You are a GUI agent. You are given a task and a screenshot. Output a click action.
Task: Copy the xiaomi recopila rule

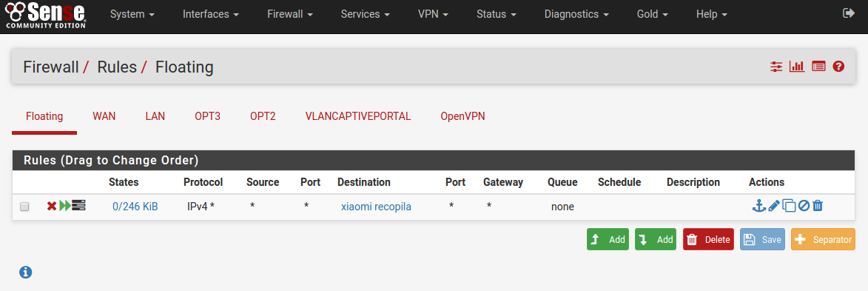point(789,206)
